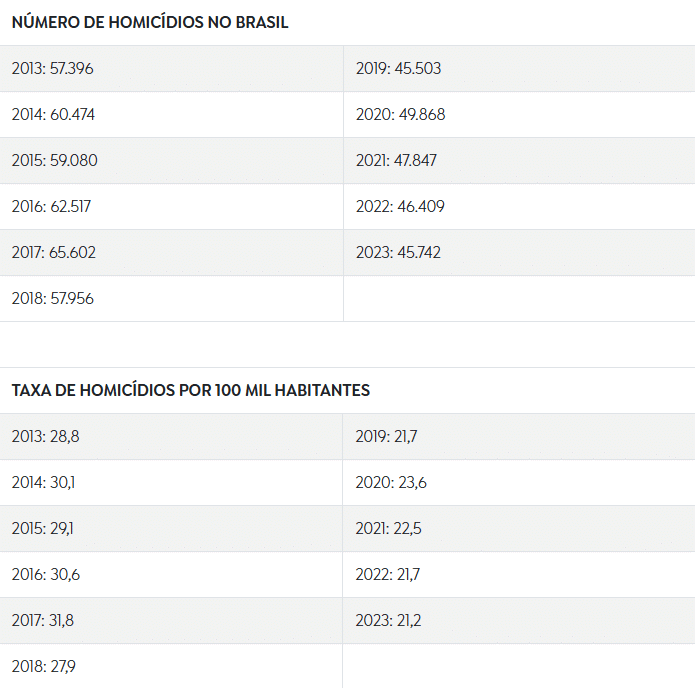Image resolution: width=695 pixels, height=688 pixels.
Task: Click the heading Número de Homicídios no Brasil
Action: (x=150, y=22)
